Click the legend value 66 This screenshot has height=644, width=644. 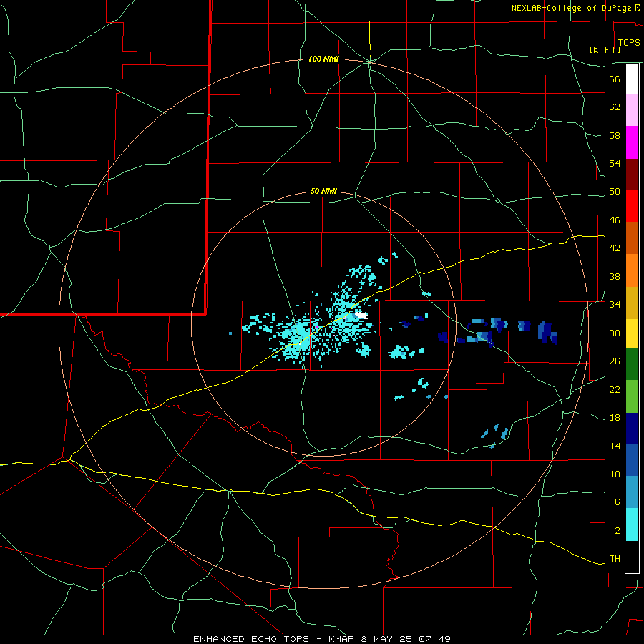point(615,79)
